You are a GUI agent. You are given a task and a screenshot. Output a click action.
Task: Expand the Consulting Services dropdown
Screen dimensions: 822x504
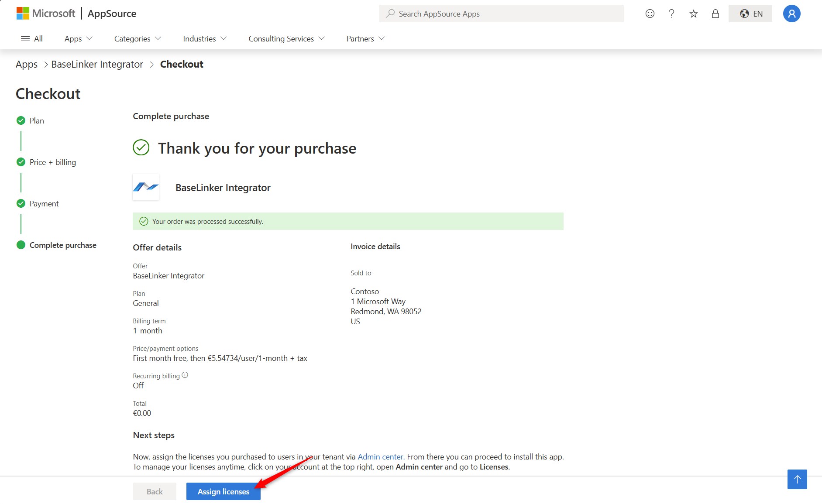(x=287, y=38)
